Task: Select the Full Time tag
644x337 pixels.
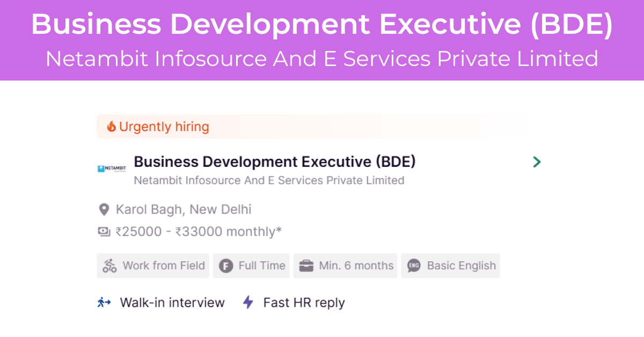Action: (251, 266)
